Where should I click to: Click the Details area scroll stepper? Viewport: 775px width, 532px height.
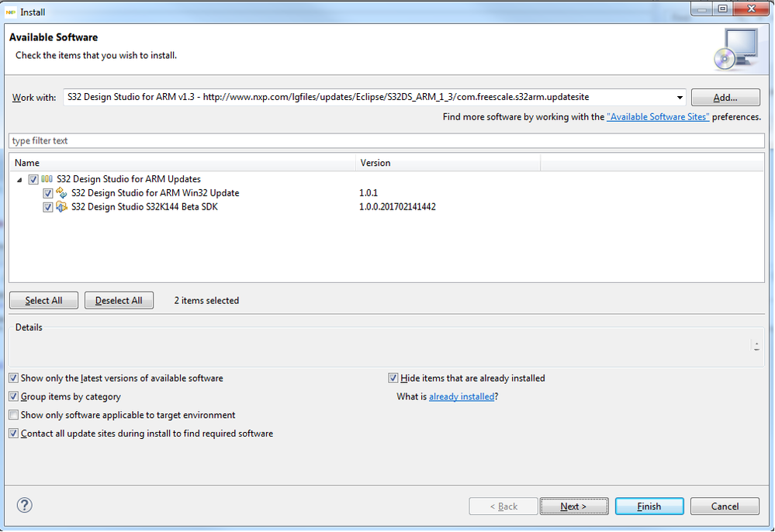pyautogui.click(x=756, y=346)
